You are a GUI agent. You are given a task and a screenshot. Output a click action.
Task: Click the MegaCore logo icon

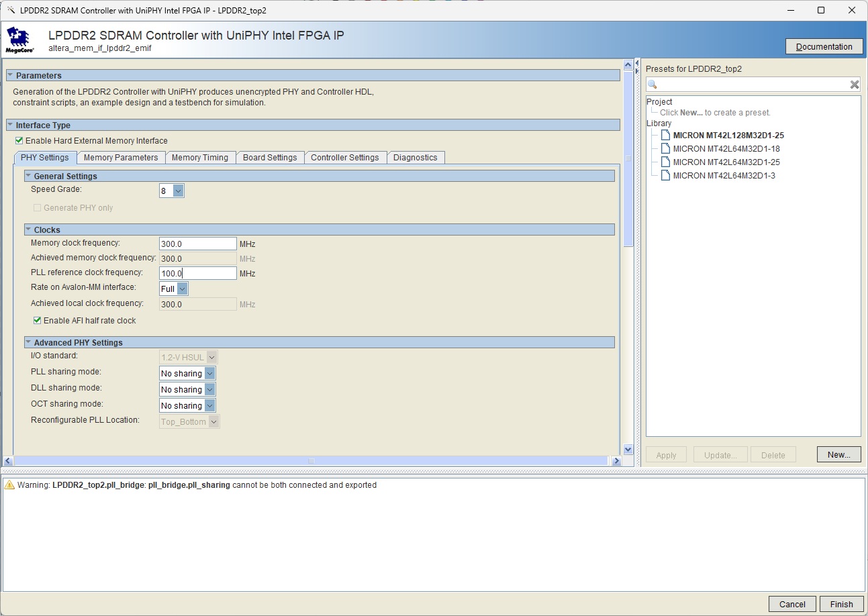click(x=19, y=40)
